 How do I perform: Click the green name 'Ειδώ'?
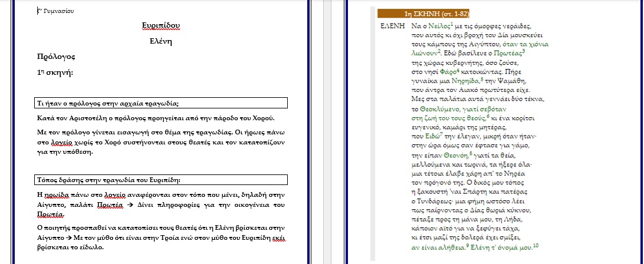432,136
